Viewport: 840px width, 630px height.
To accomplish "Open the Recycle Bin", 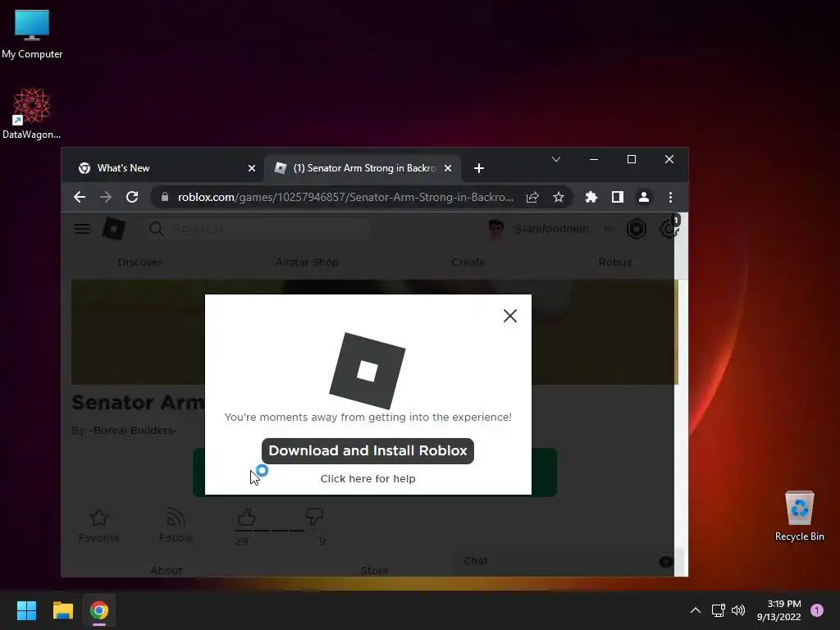I will (799, 517).
